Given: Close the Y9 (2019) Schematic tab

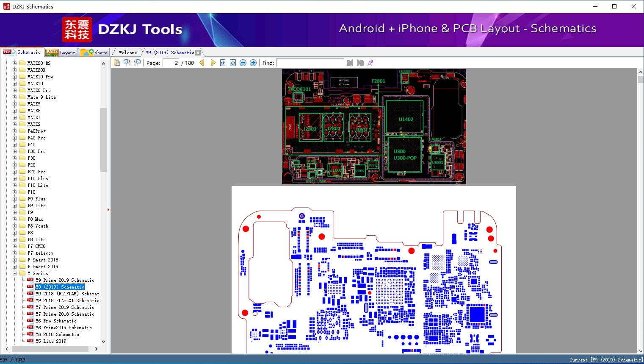Looking at the screenshot, I should (x=198, y=53).
